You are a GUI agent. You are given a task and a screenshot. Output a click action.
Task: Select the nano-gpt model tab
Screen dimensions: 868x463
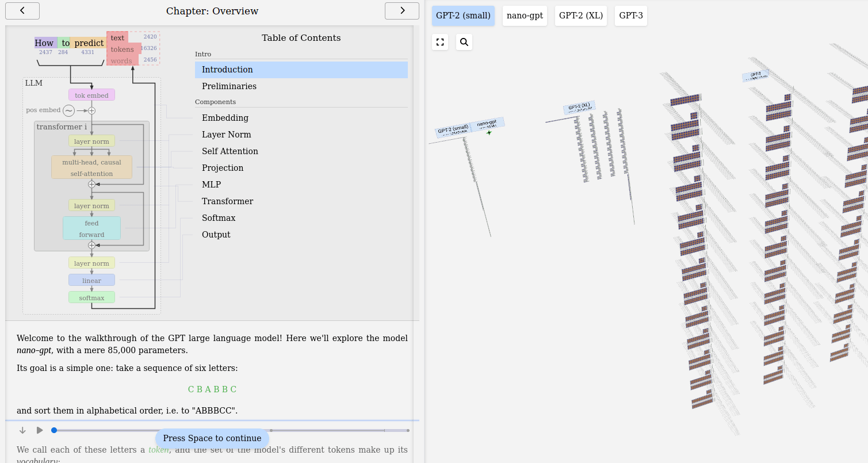click(x=525, y=16)
